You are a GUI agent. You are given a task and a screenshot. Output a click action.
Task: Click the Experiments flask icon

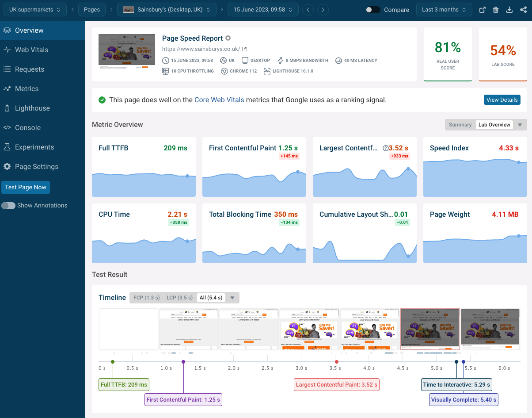click(x=7, y=147)
